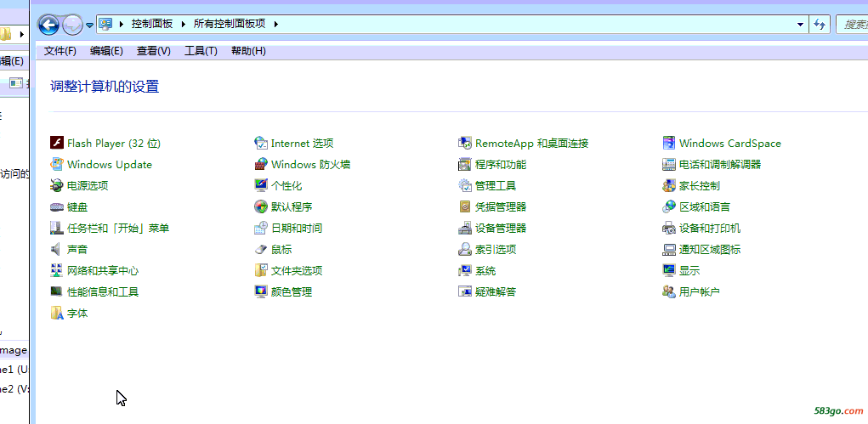Open the 文件(F) menu

60,51
